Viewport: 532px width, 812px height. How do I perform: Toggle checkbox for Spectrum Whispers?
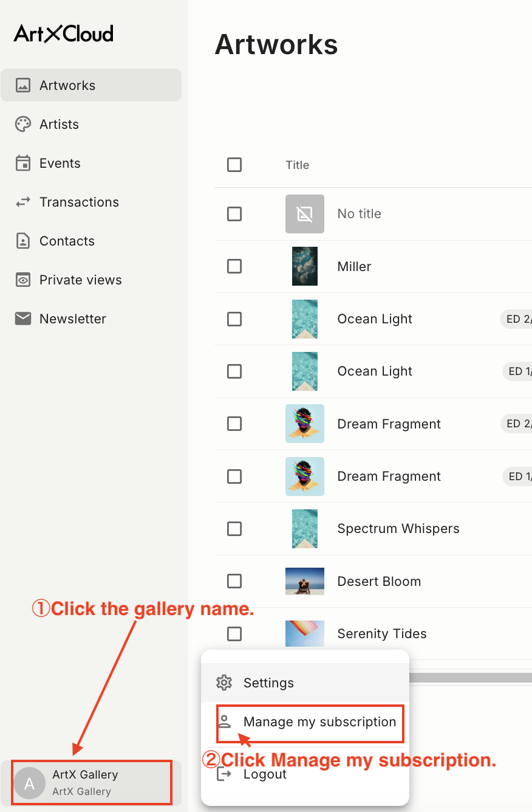point(234,529)
